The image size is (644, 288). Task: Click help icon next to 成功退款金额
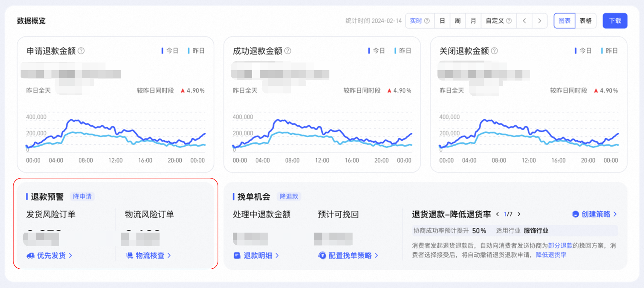point(288,51)
